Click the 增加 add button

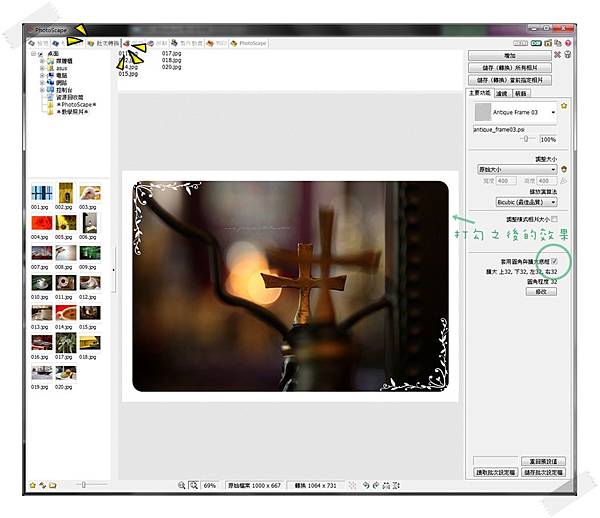(x=510, y=56)
